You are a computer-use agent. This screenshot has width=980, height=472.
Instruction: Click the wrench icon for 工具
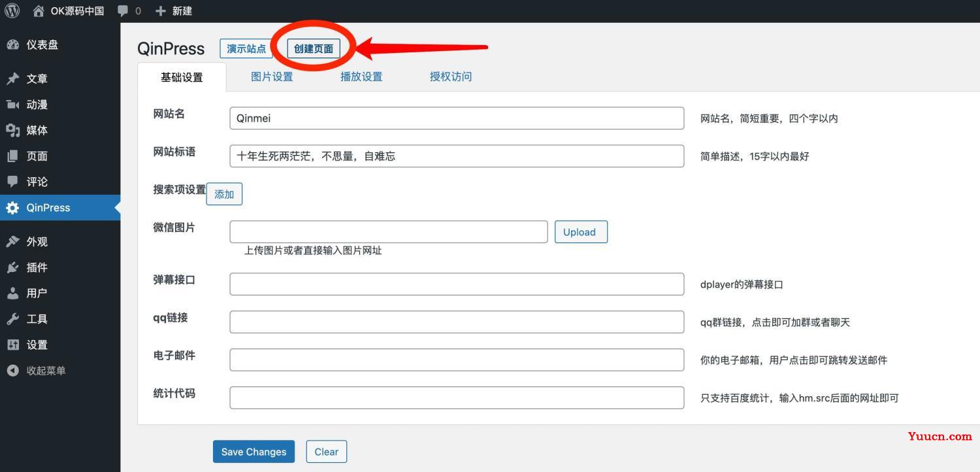tap(13, 319)
